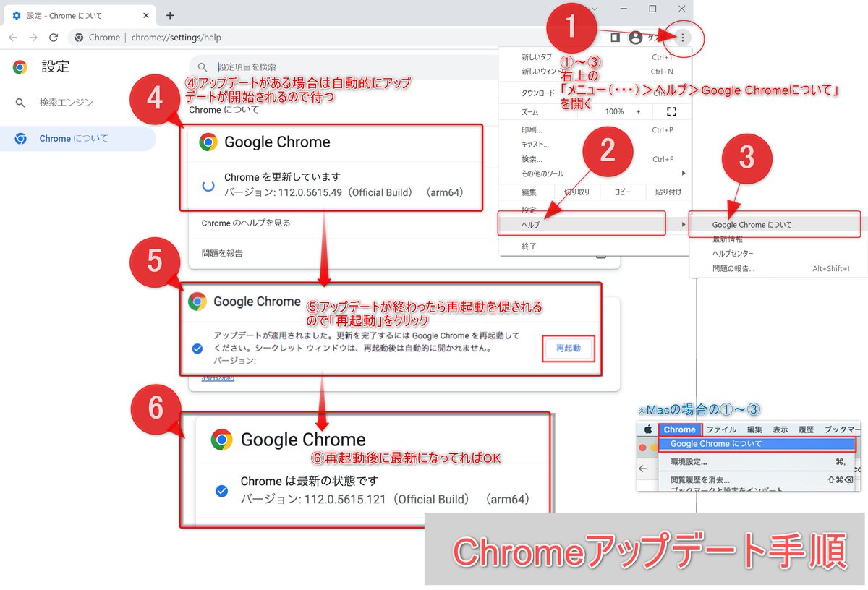Open a new tab with plus icon
Screen dimensions: 868x590
170,15
